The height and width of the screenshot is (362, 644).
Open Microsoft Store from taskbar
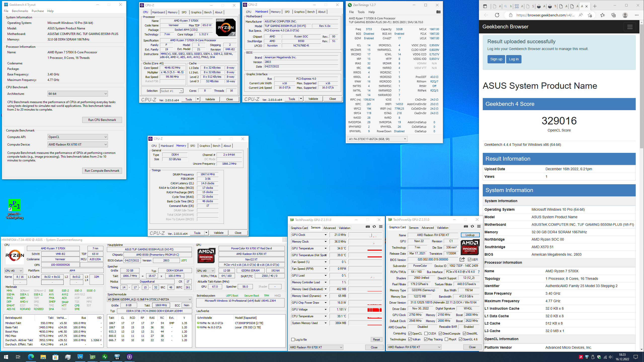coord(55,357)
